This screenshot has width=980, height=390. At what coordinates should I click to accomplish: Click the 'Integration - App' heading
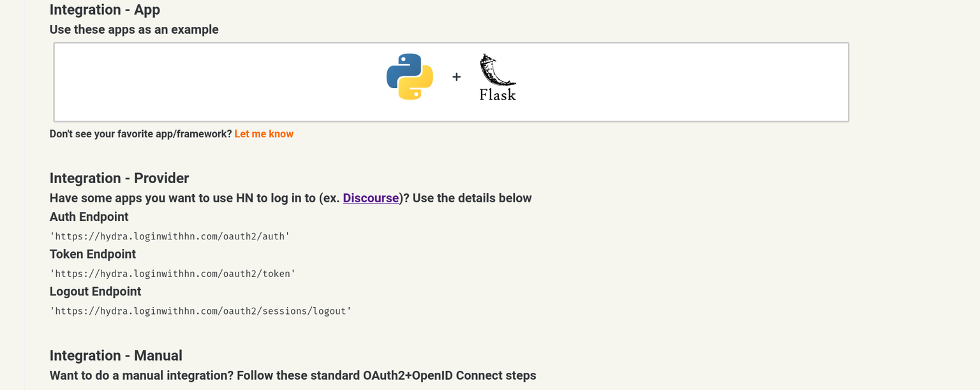pos(105,10)
